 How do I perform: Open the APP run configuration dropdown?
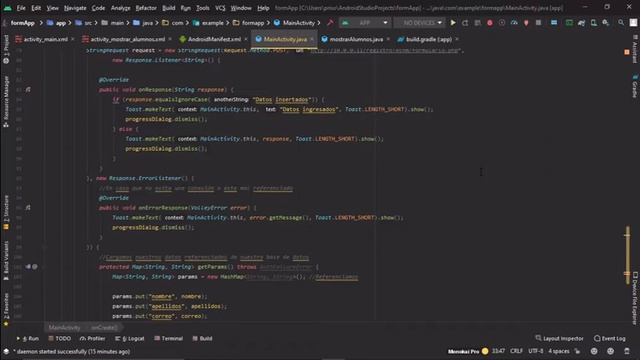(364, 23)
